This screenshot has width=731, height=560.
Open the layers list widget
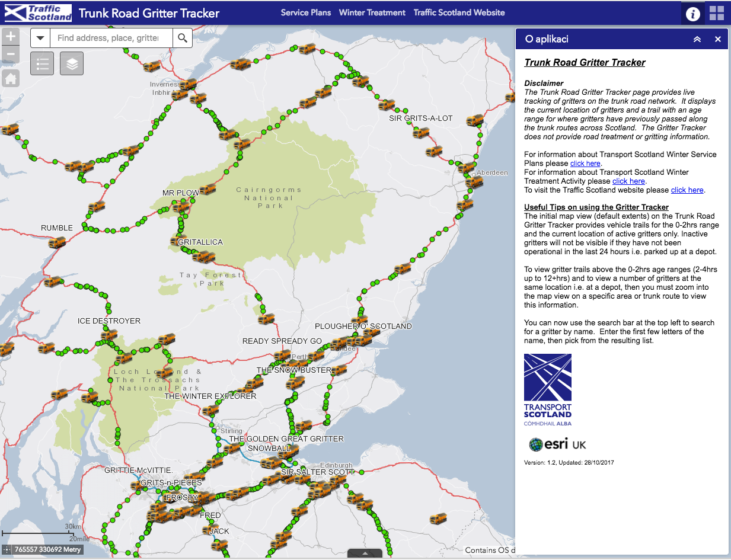click(72, 63)
